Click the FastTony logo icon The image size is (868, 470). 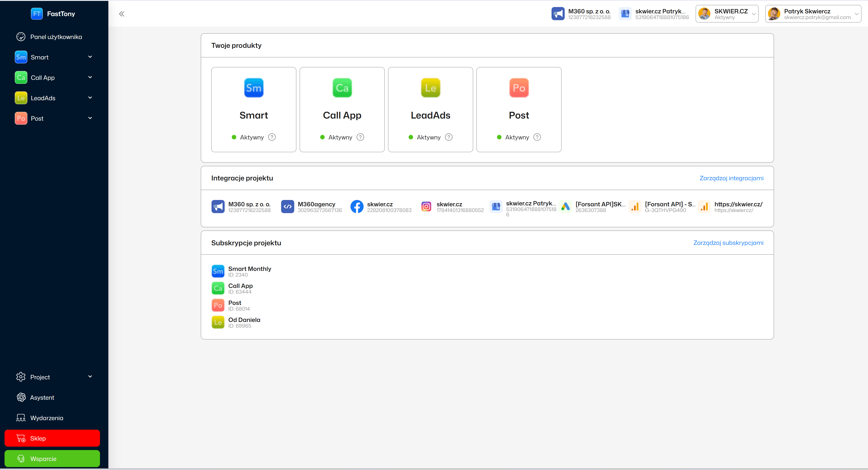point(37,14)
